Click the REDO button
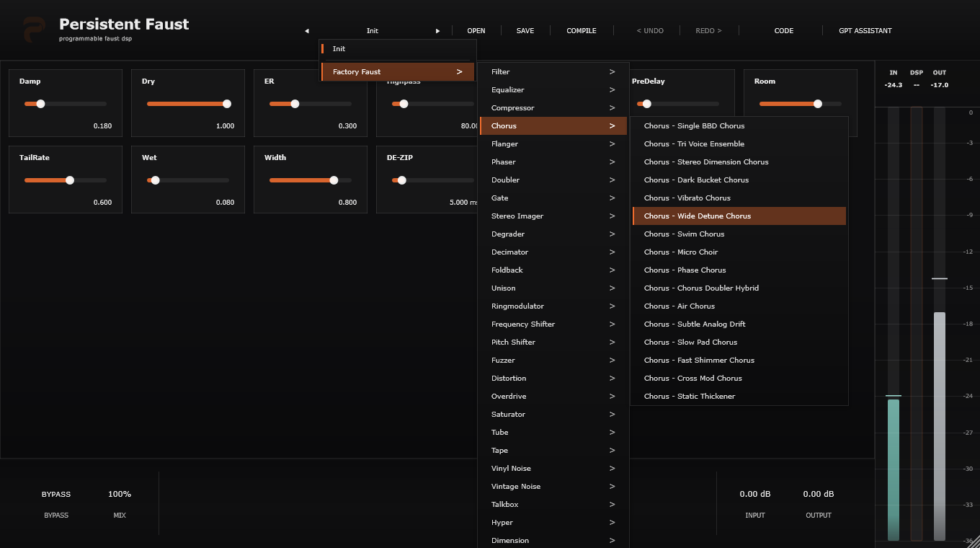This screenshot has height=548, width=980. [708, 31]
